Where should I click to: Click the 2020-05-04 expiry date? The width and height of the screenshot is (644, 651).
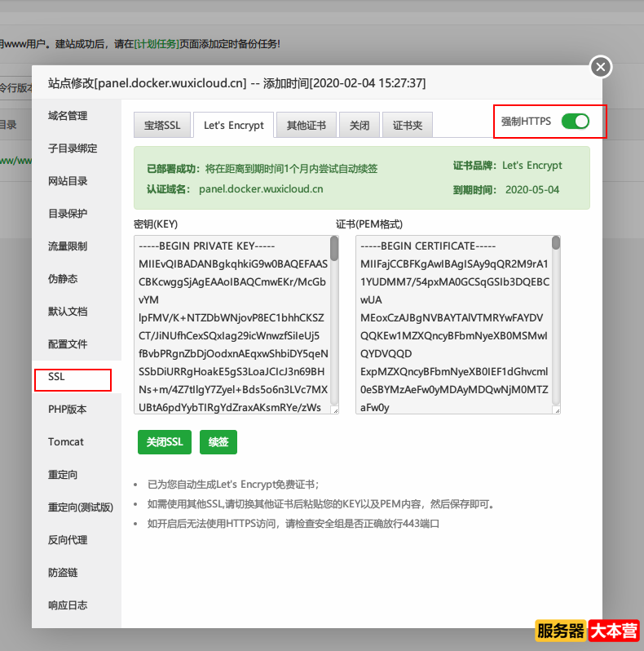tap(532, 190)
